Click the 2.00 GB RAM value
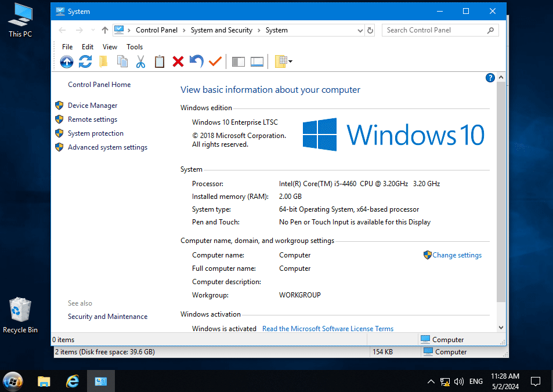 pos(290,197)
